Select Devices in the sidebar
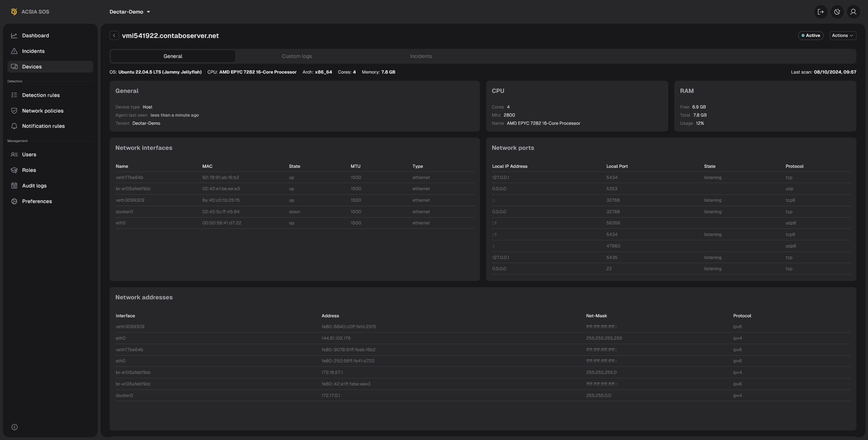Image resolution: width=868 pixels, height=440 pixels. 50,67
